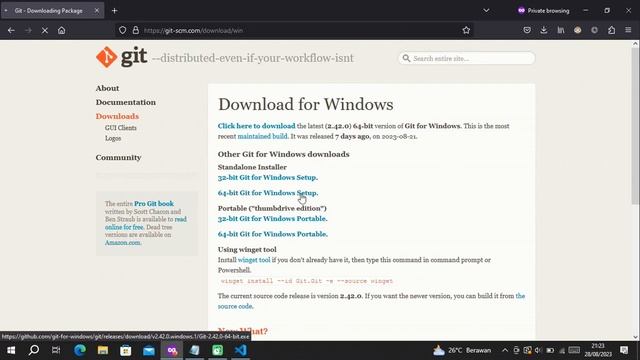Image resolution: width=640 pixels, height=360 pixels.
Task: Open GUI Clients subpage
Action: [121, 128]
